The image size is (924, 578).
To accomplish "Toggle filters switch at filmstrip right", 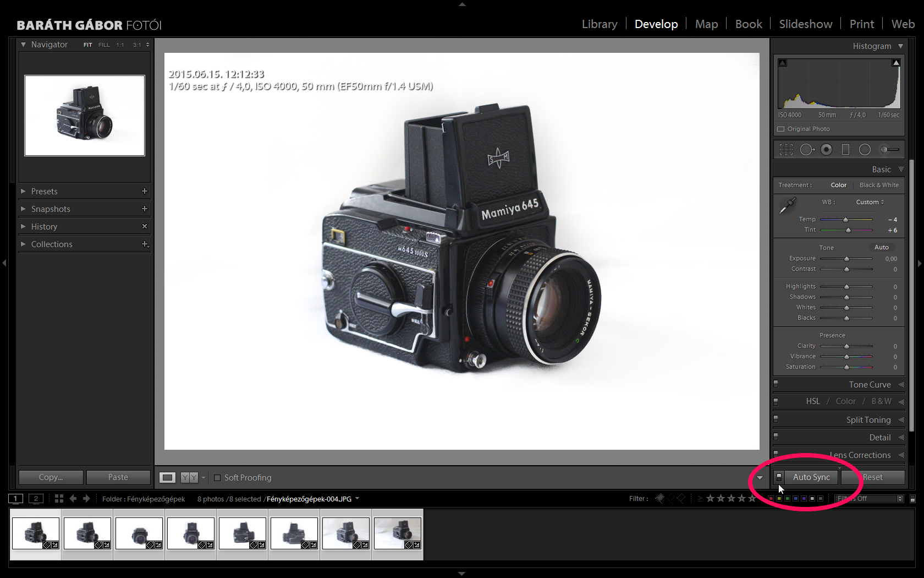I will pyautogui.click(x=913, y=499).
